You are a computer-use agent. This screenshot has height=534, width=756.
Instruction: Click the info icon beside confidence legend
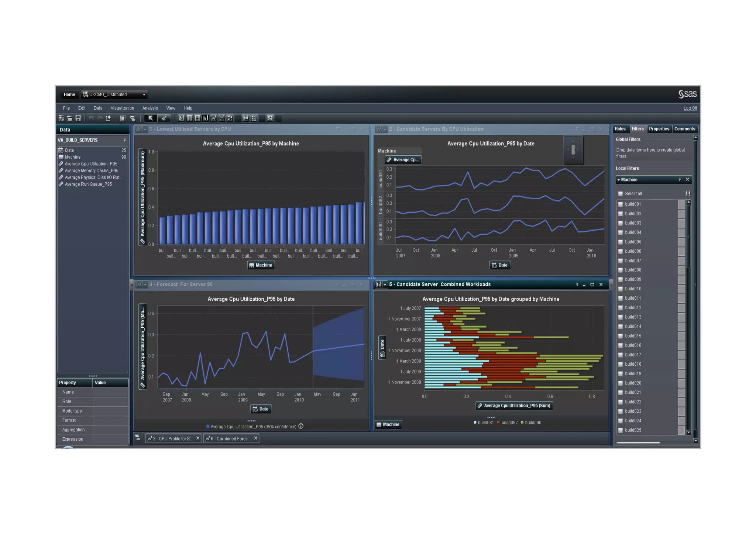[x=301, y=426]
